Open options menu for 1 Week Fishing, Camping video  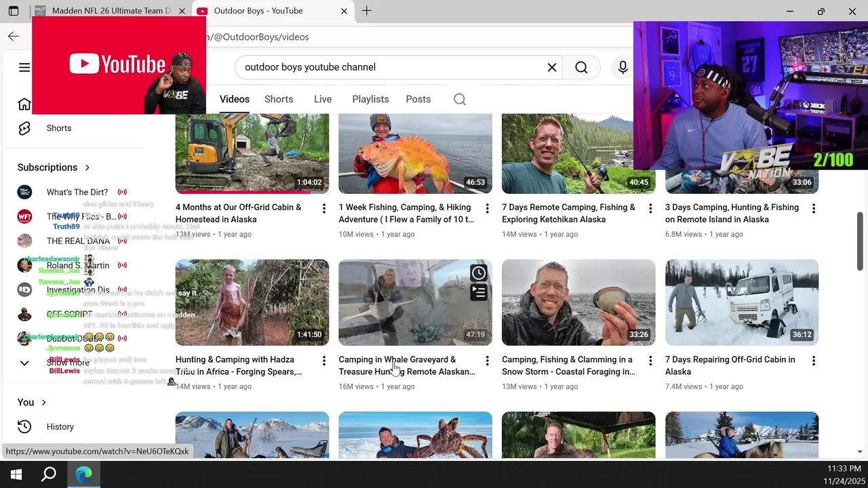coord(487,209)
